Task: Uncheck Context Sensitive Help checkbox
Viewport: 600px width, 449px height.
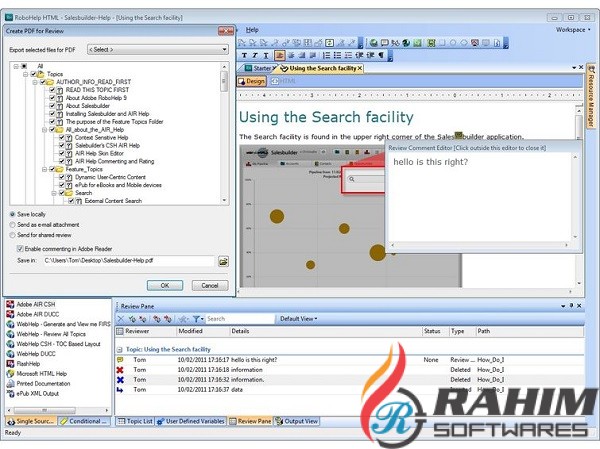Action: click(62, 137)
